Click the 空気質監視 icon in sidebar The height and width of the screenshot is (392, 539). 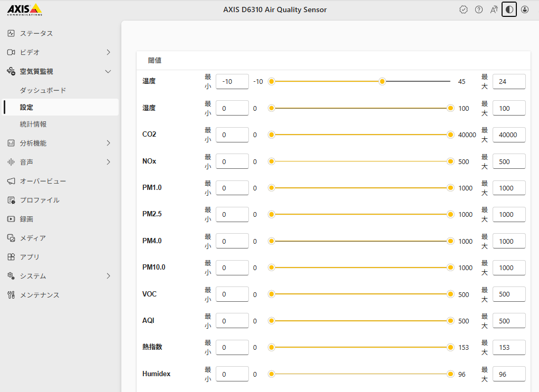[11, 71]
